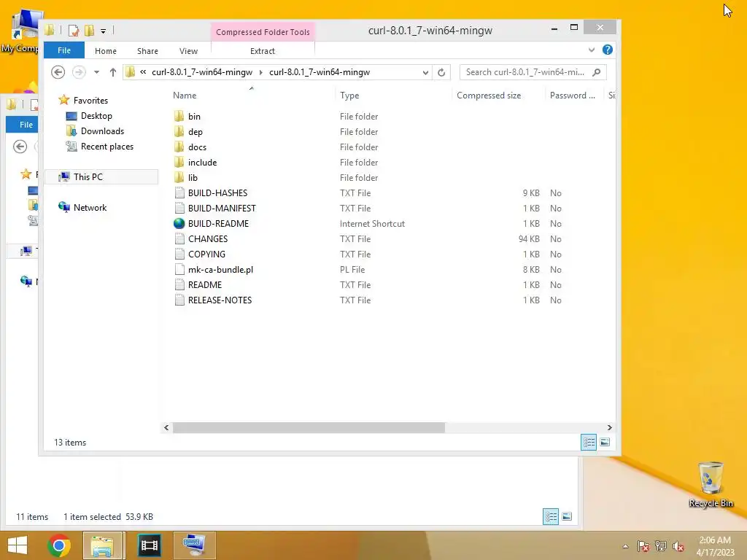Click the horizontal scrollbar thumb
The width and height of the screenshot is (747, 560).
pyautogui.click(x=309, y=427)
